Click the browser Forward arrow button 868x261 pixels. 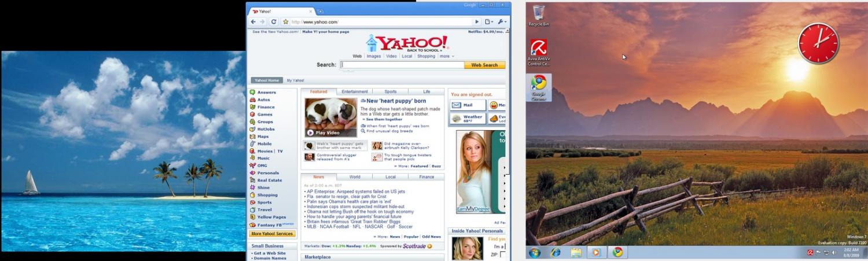coord(263,21)
